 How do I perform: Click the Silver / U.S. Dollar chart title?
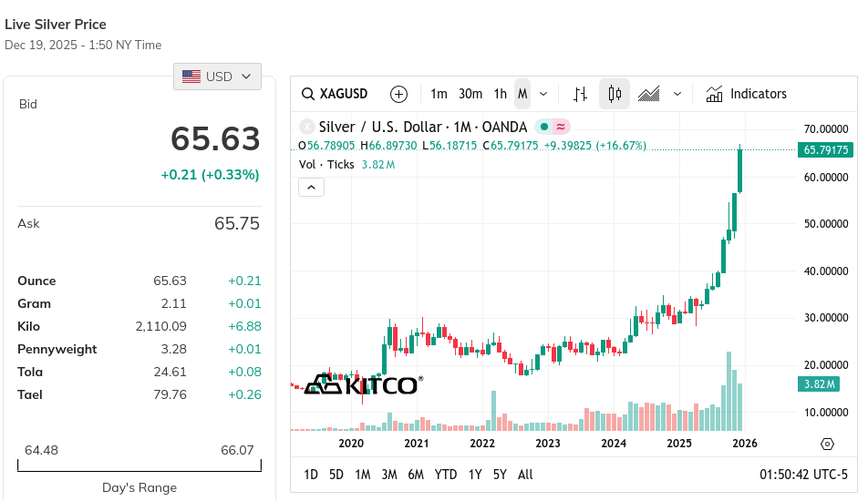click(x=423, y=128)
